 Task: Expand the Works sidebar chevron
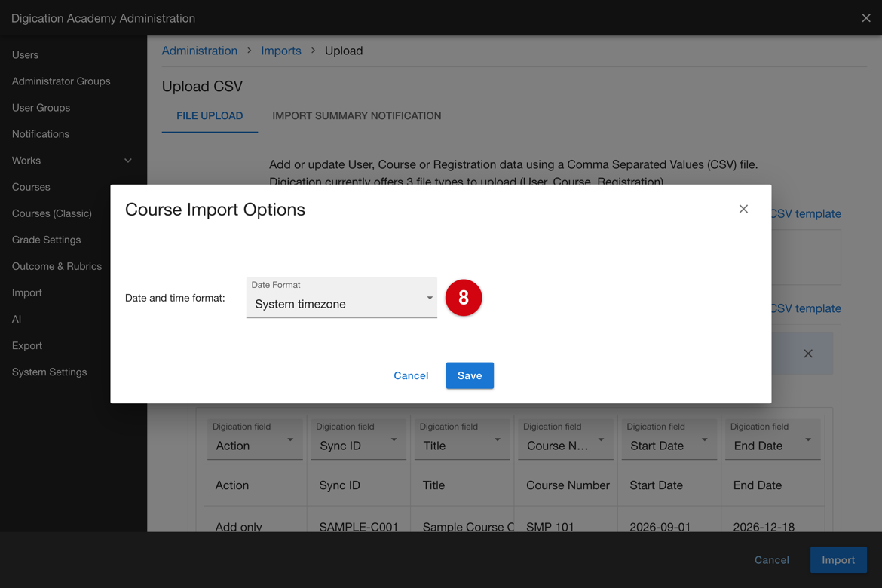(127, 161)
